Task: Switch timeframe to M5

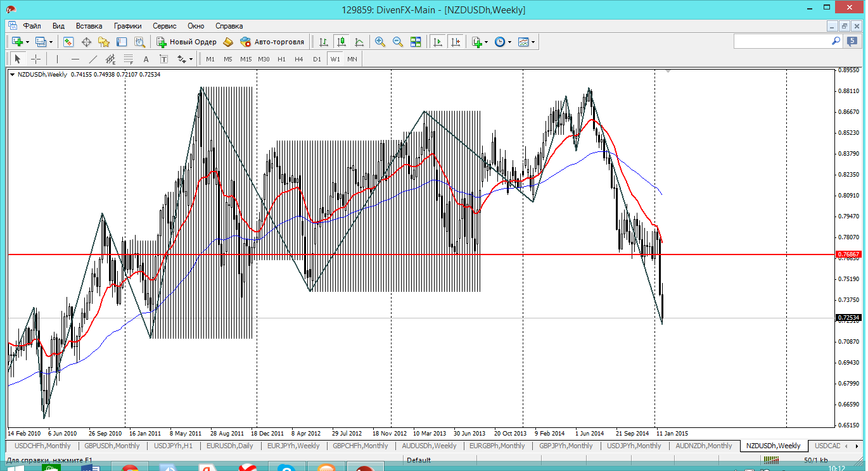Action: pos(228,59)
